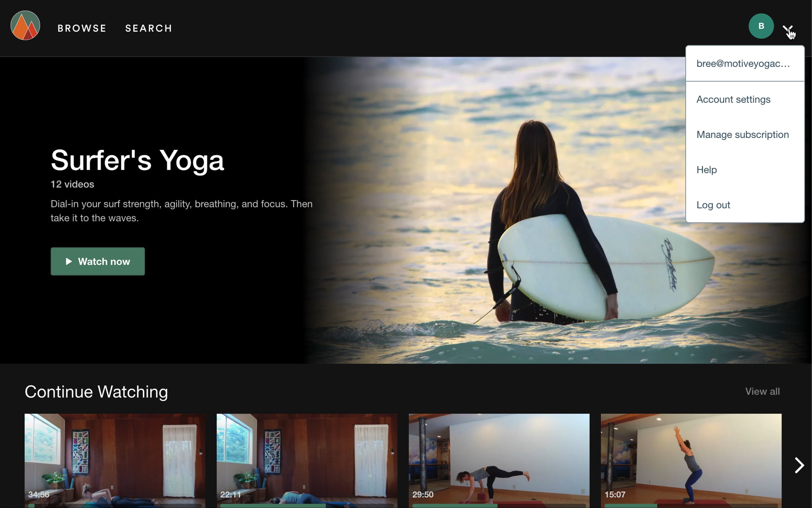Viewport: 812px width, 508px height.
Task: Choose Manage subscription
Action: (x=743, y=135)
